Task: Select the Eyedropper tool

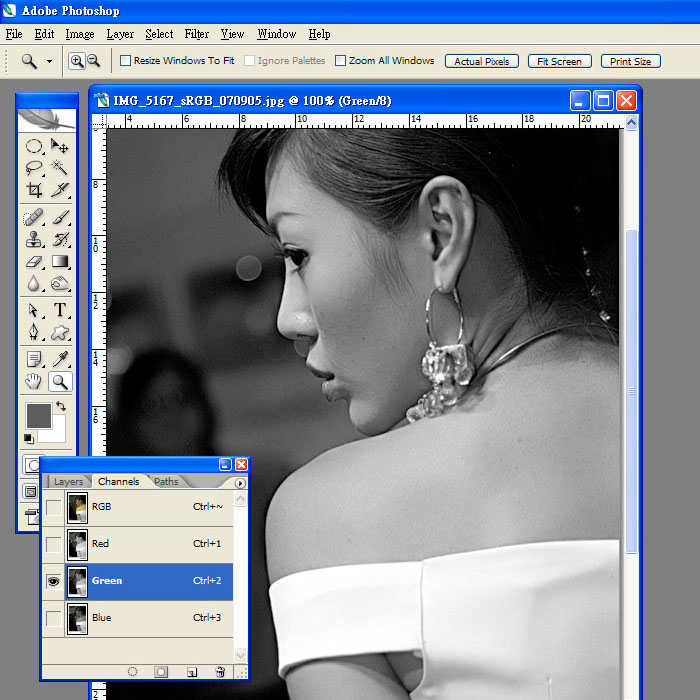Action: (x=60, y=358)
